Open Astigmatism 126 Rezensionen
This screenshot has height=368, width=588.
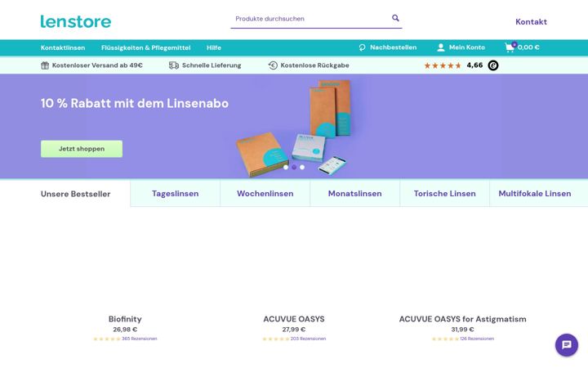[x=477, y=339]
